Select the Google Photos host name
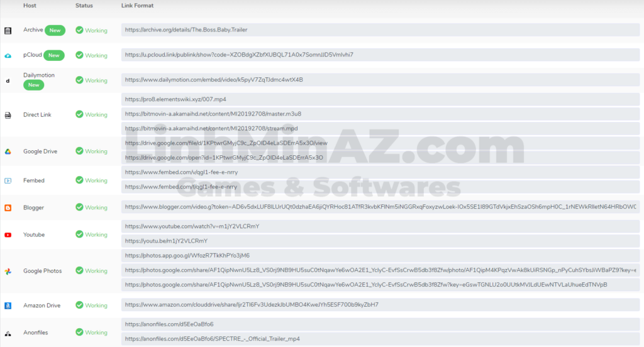This screenshot has height=347, width=644. pos(42,271)
